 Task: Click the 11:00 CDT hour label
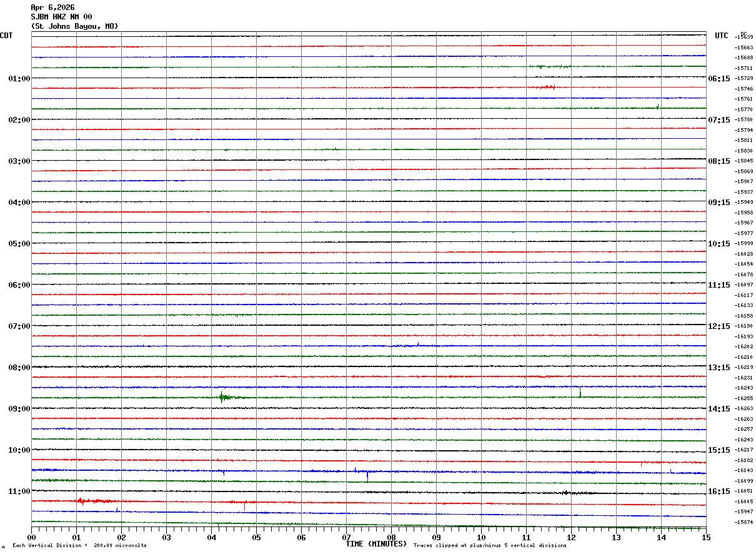point(19,491)
